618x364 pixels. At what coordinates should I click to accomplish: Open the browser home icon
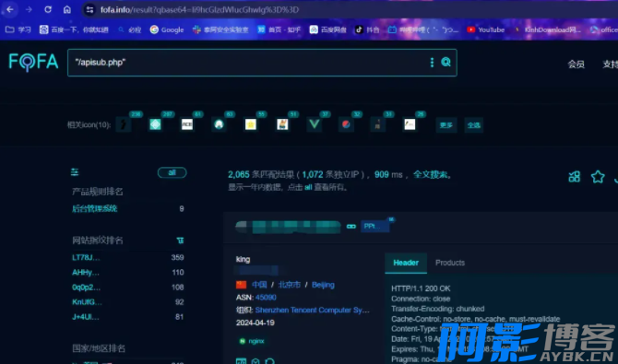point(67,9)
